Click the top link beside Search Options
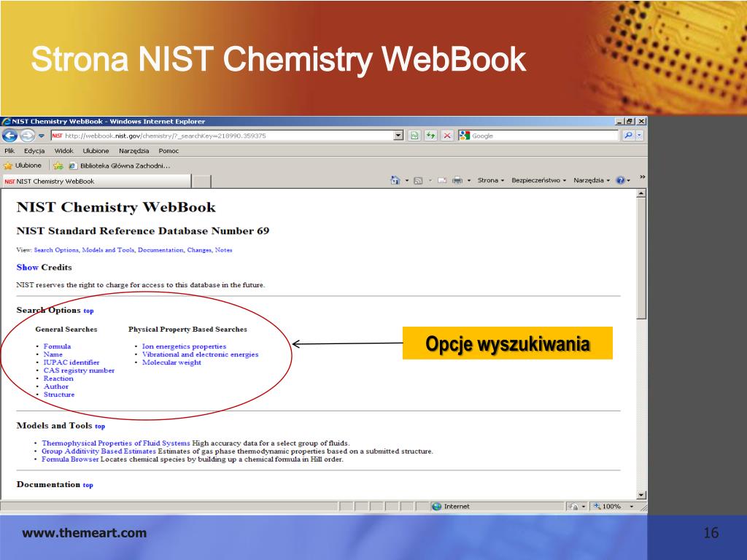Viewport: 747px width, 560px height. (x=88, y=311)
